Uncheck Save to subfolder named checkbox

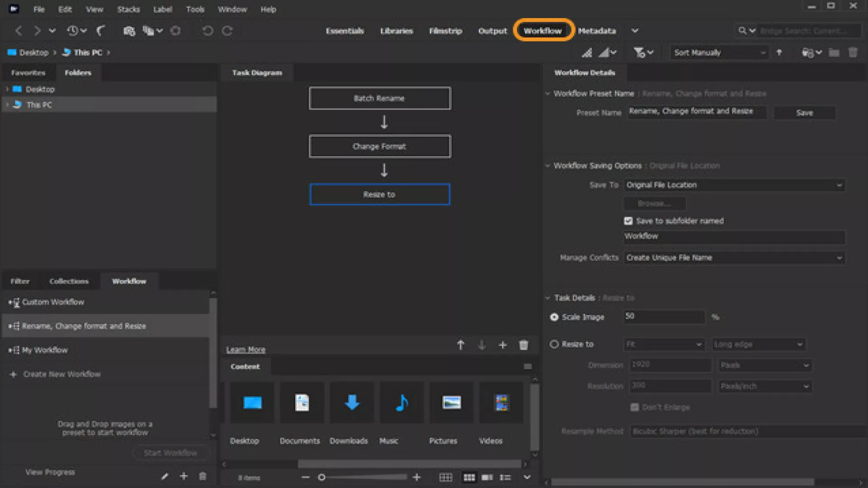628,221
